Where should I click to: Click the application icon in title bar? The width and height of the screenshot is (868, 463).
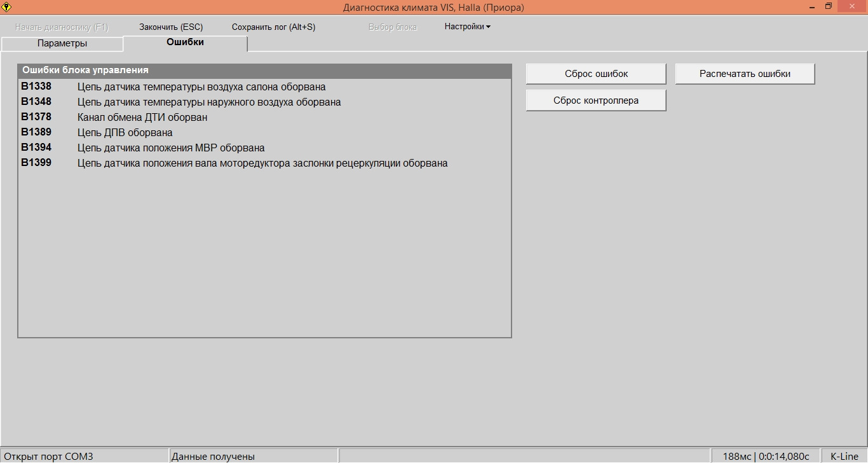(x=7, y=7)
